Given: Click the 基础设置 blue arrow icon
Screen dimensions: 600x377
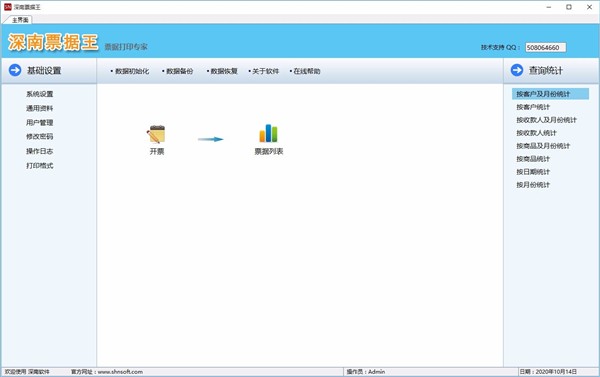Looking at the screenshot, I should (x=15, y=70).
